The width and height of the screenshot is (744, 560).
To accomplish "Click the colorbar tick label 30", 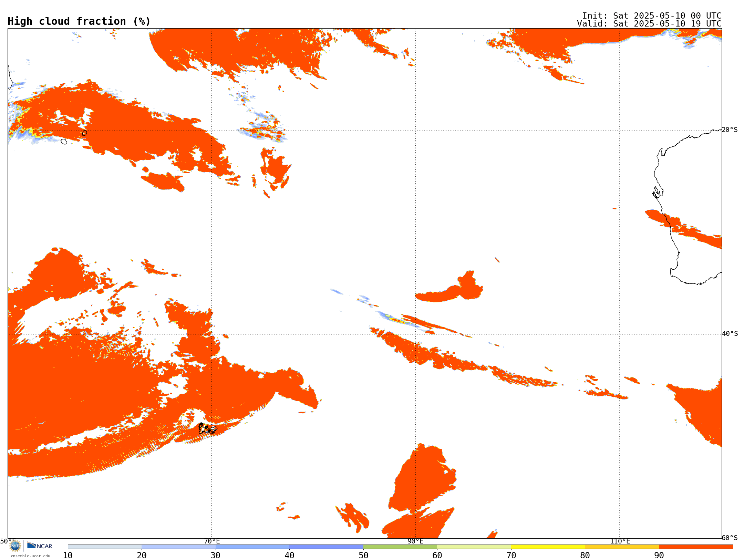I will tap(216, 555).
